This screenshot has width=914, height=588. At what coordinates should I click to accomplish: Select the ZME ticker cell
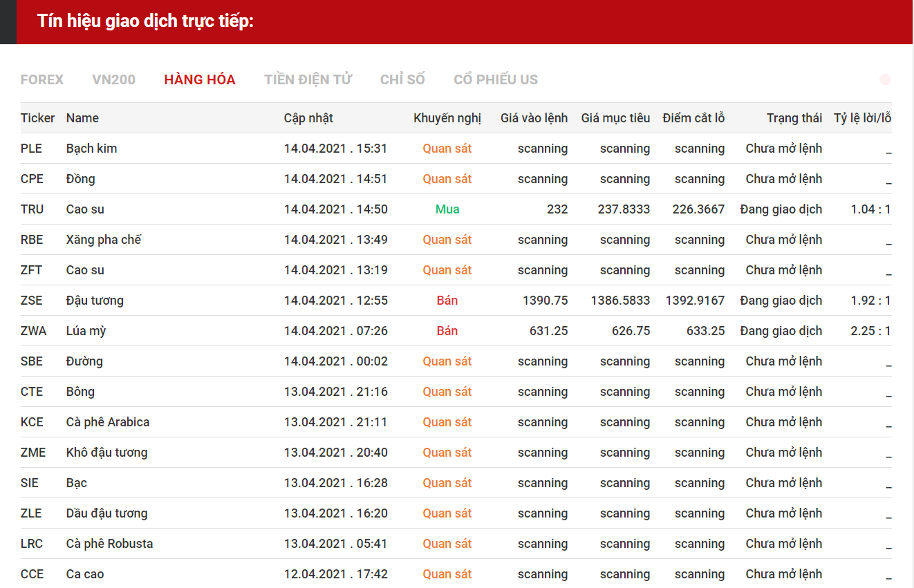[33, 453]
